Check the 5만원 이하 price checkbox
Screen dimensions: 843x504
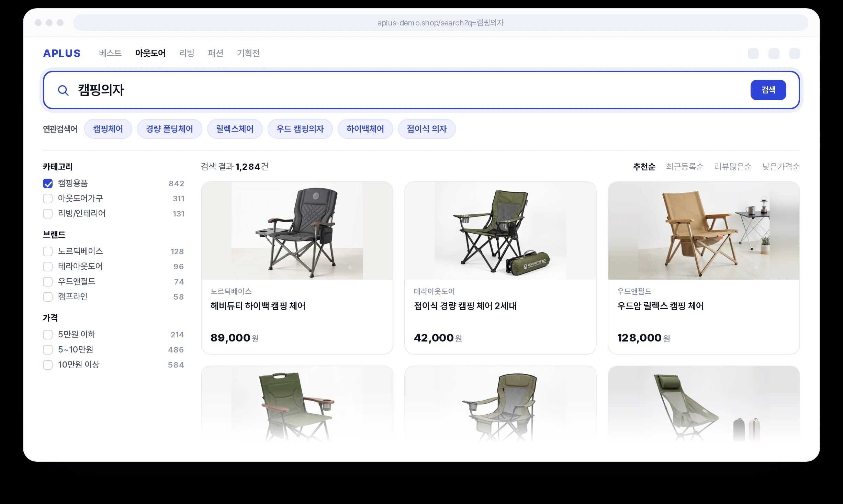48,335
